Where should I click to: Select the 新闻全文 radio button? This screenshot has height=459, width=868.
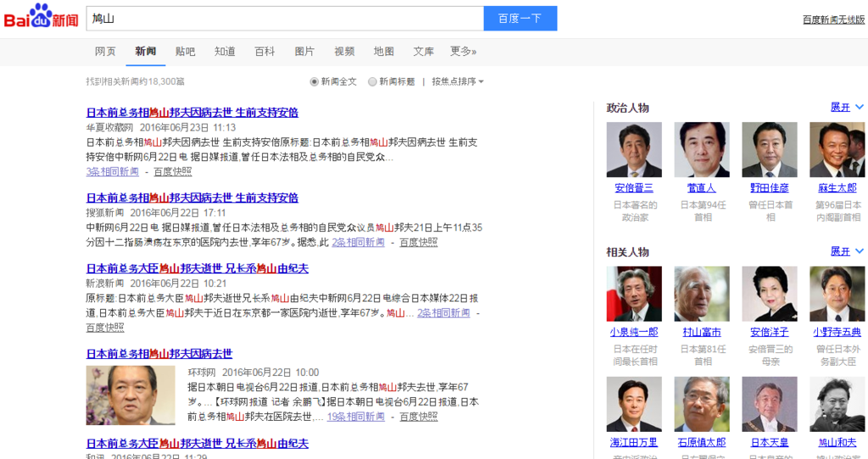point(314,82)
